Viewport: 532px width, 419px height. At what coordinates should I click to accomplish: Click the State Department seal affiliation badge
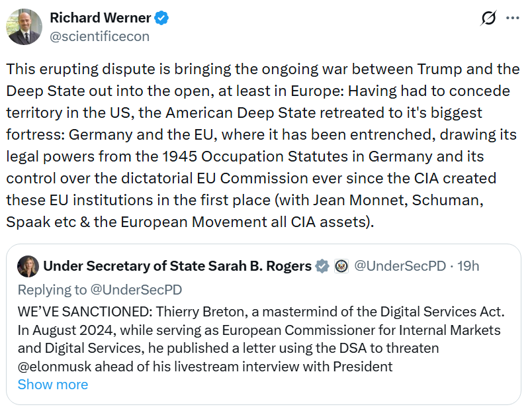pos(341,266)
